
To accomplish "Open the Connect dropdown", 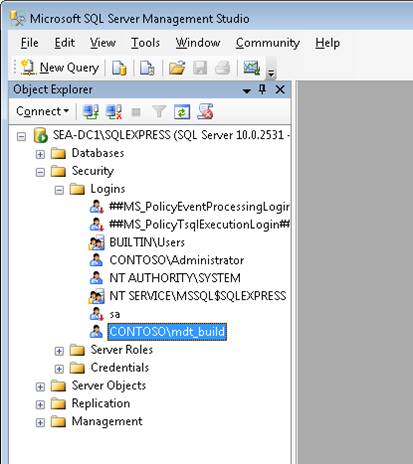I will 42,111.
